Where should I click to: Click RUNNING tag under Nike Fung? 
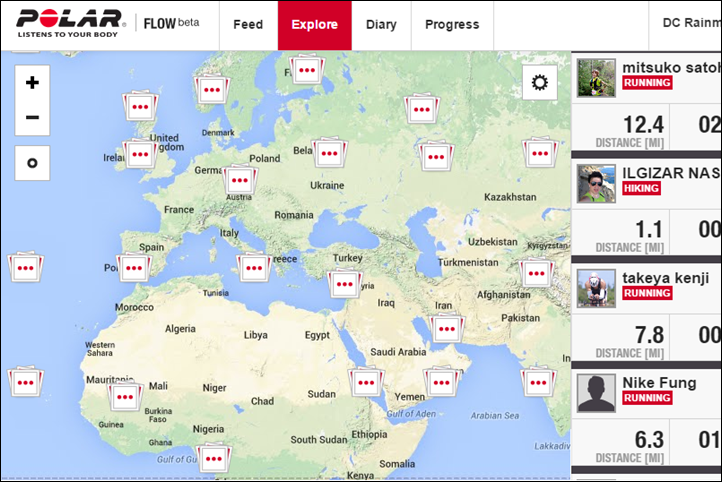647,398
